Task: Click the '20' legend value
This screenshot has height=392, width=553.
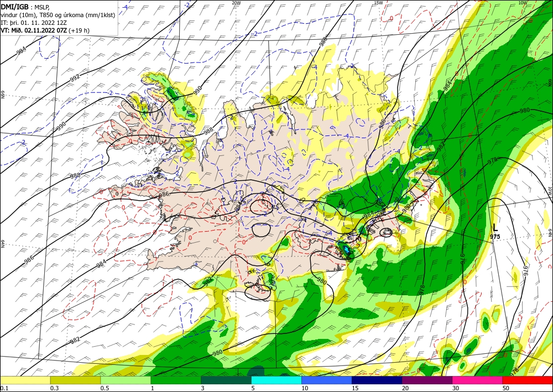Action: click(x=405, y=389)
